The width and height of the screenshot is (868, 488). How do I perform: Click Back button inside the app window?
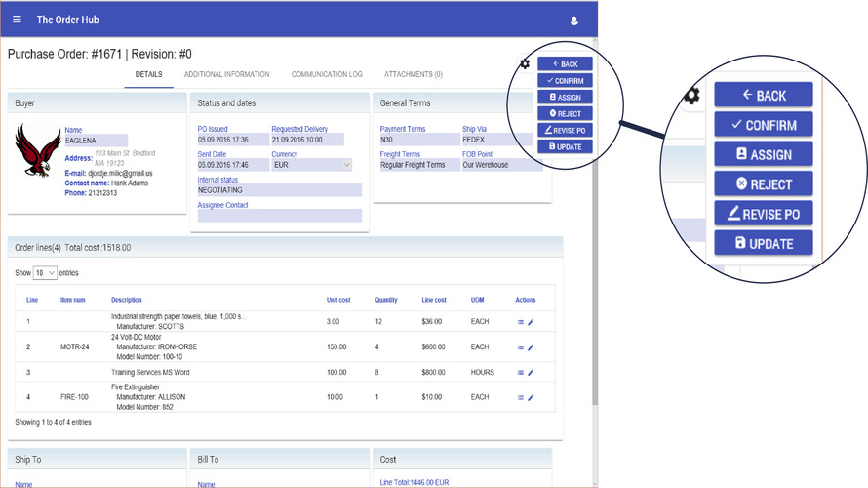pos(565,63)
